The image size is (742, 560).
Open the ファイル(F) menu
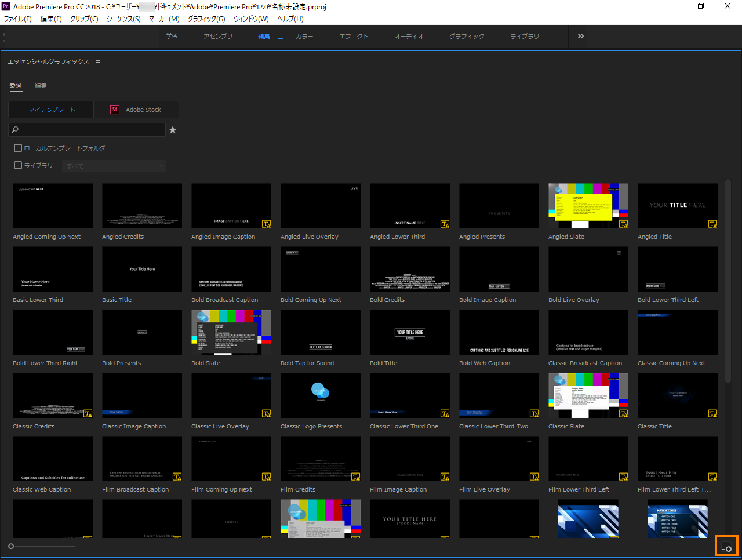pyautogui.click(x=18, y=19)
